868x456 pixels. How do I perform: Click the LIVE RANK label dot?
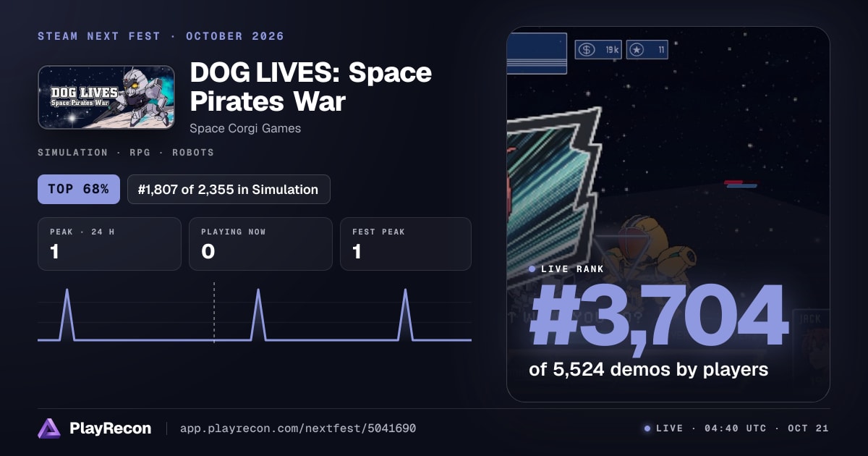[532, 269]
